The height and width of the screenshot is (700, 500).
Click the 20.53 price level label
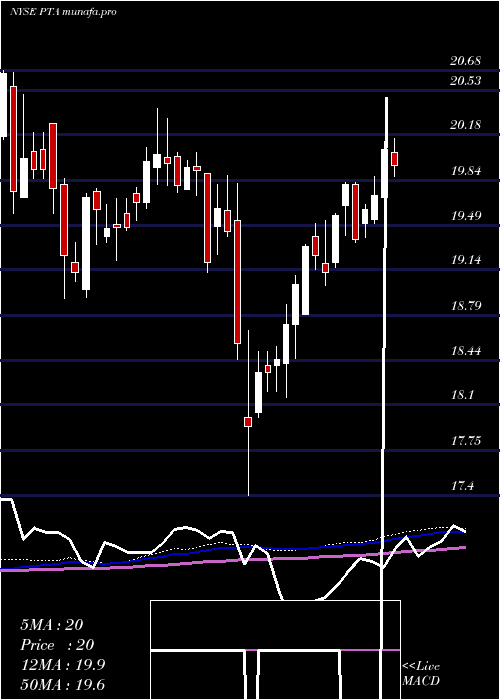click(466, 81)
